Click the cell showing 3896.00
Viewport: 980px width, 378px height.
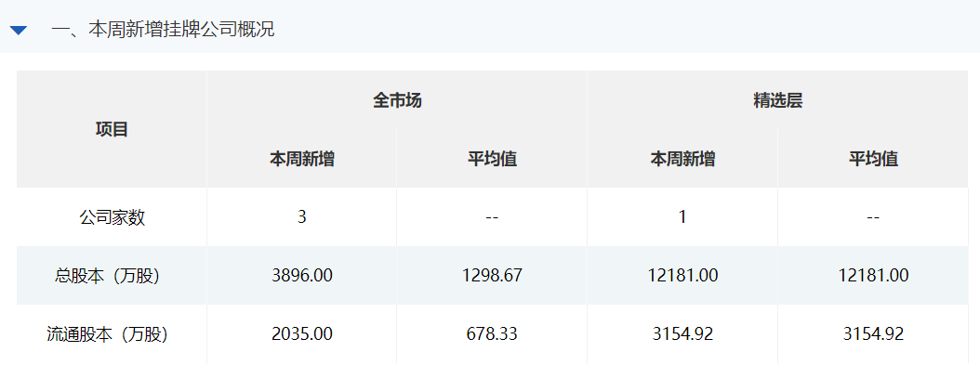(302, 276)
